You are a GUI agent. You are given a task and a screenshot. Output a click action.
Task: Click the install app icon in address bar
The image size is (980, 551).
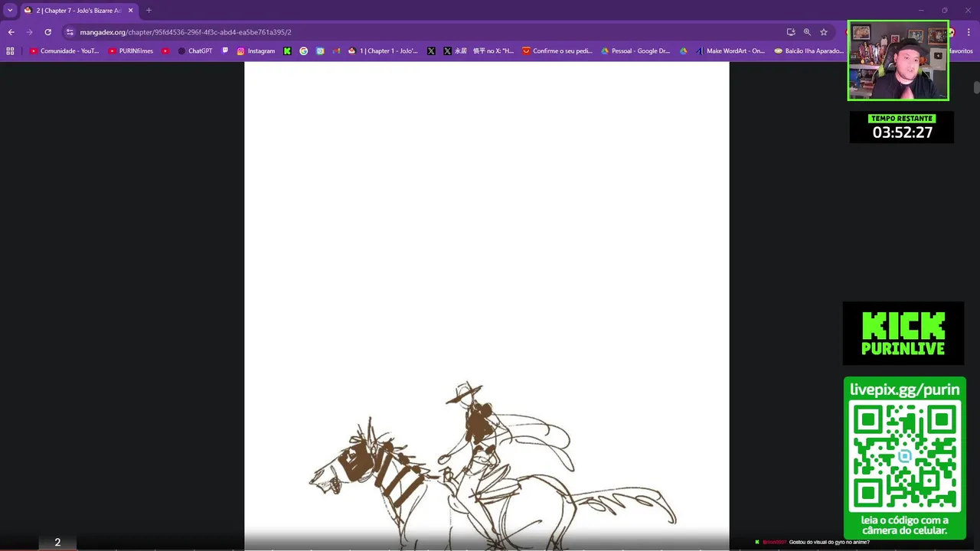tap(791, 32)
